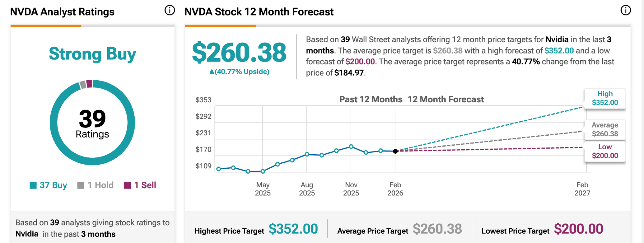Click the magenta Sell legend square

(127, 185)
